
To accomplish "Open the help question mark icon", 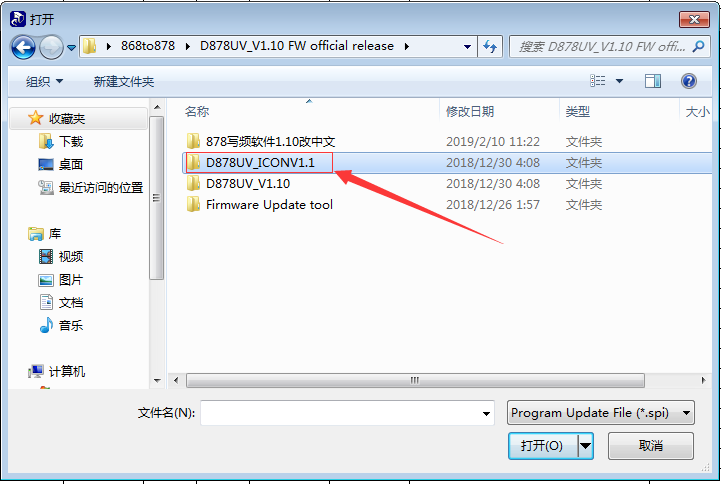I will (688, 81).
